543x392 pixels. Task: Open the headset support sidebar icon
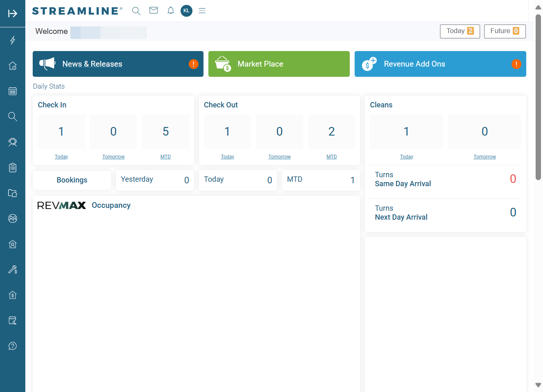click(x=13, y=142)
